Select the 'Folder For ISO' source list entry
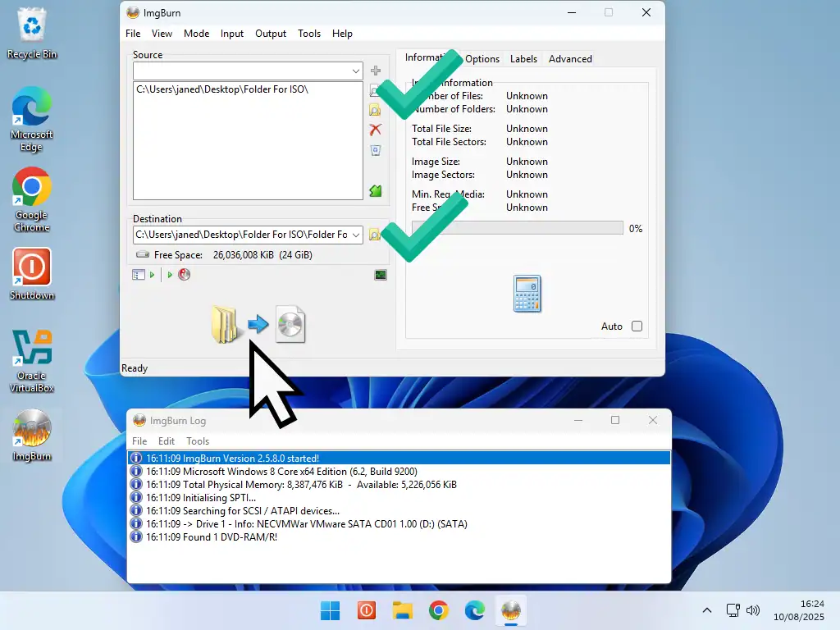Viewport: 840px width, 630px height. 221,89
